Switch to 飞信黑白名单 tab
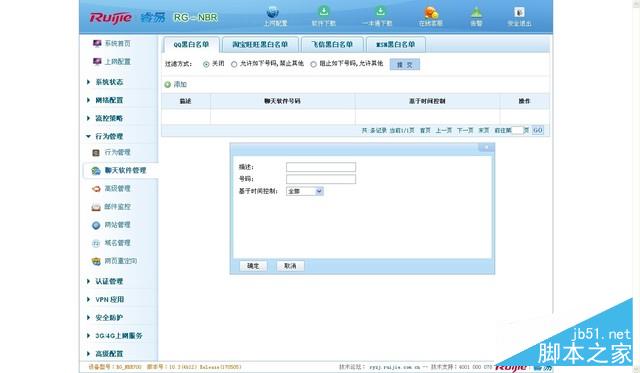The image size is (640, 373). tap(332, 44)
